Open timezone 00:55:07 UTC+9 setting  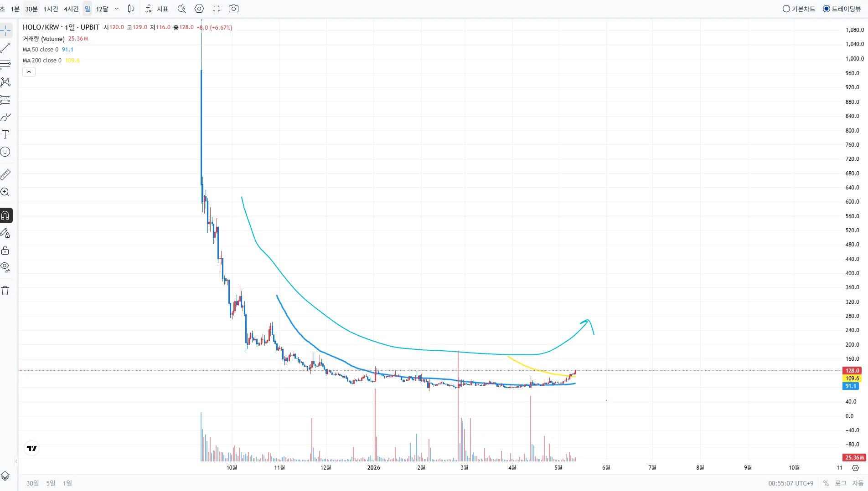click(790, 483)
